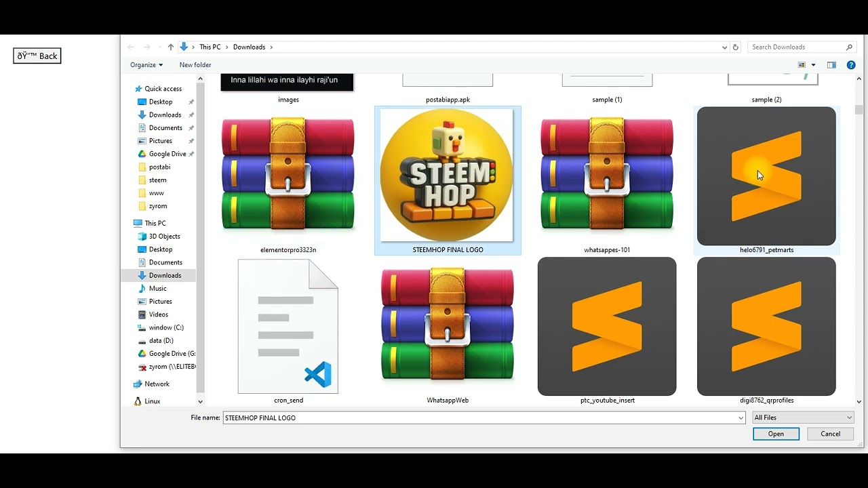Image resolution: width=868 pixels, height=488 pixels.
Task: Click the Open button
Action: click(x=776, y=434)
